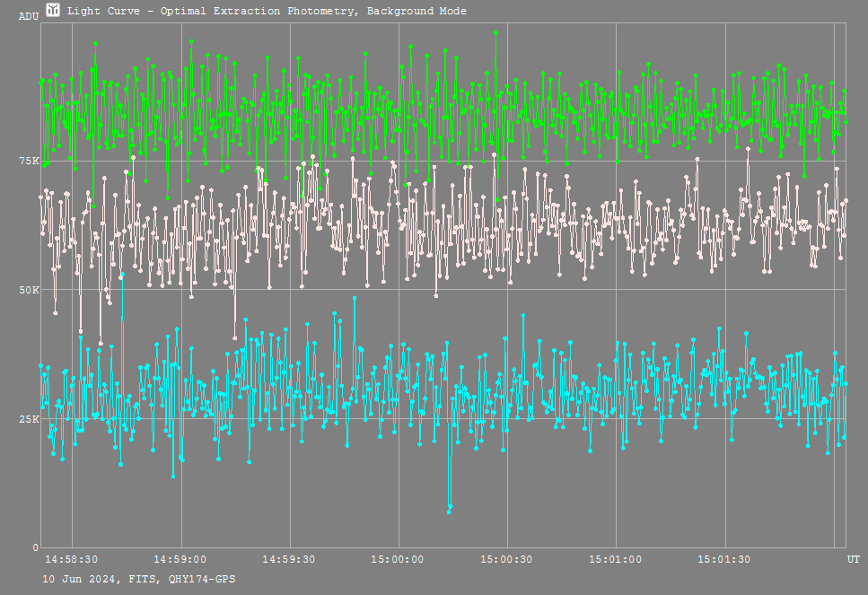Select the 50K y-axis label
Image resolution: width=868 pixels, height=595 pixels.
coord(29,290)
